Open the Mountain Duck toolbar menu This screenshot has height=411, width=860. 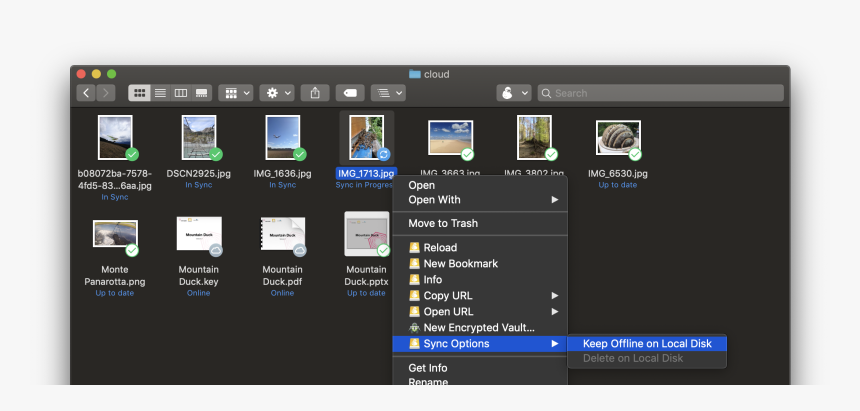(x=513, y=93)
